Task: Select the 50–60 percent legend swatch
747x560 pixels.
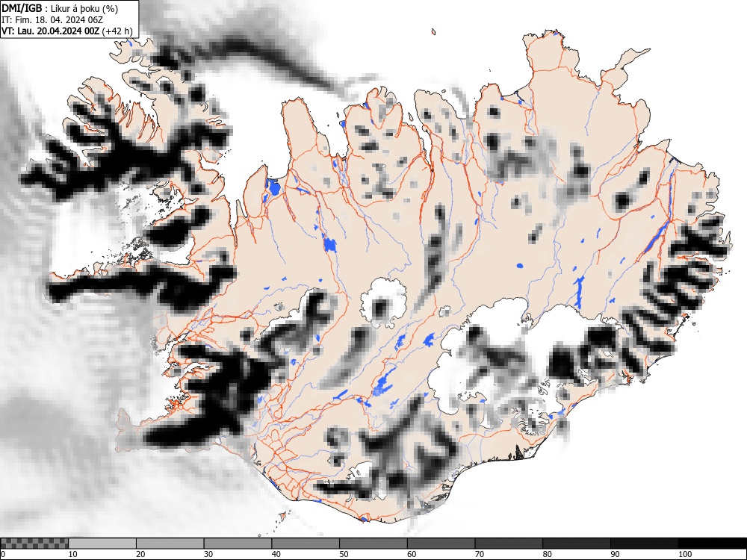Action: (x=373, y=544)
